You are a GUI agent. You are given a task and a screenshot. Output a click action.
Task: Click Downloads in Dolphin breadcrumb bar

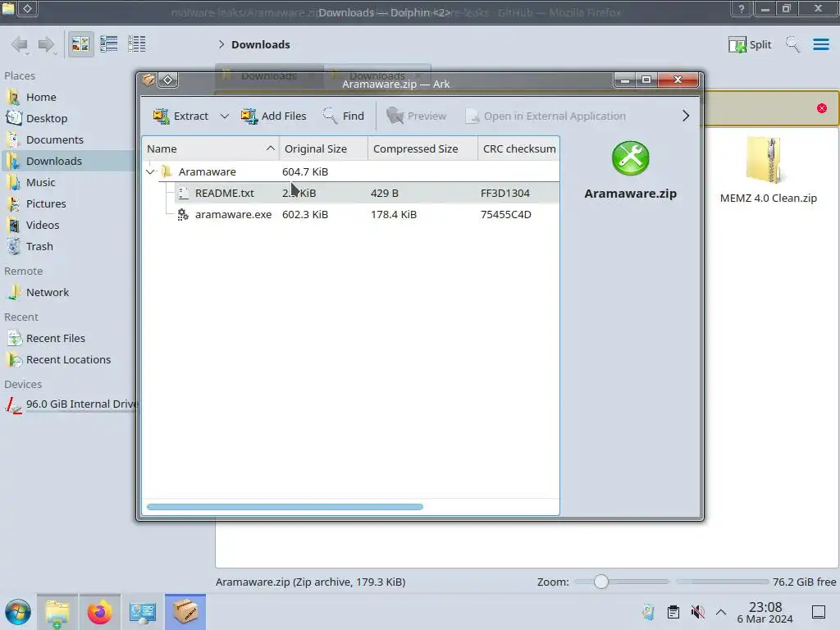point(260,44)
